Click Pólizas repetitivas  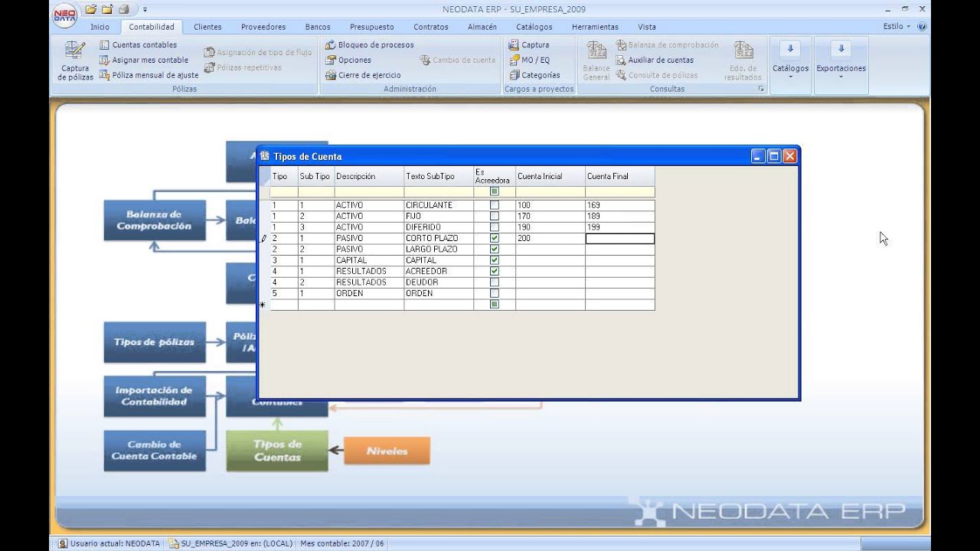tap(243, 67)
